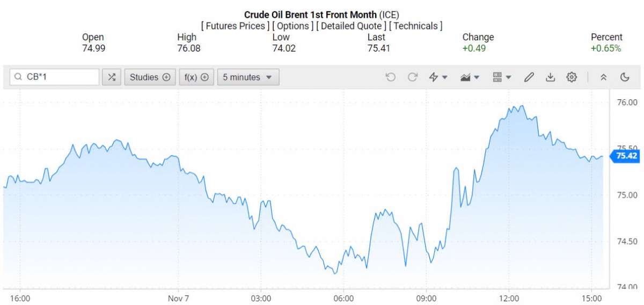
Task: Open the Technicals link
Action: coord(415,26)
